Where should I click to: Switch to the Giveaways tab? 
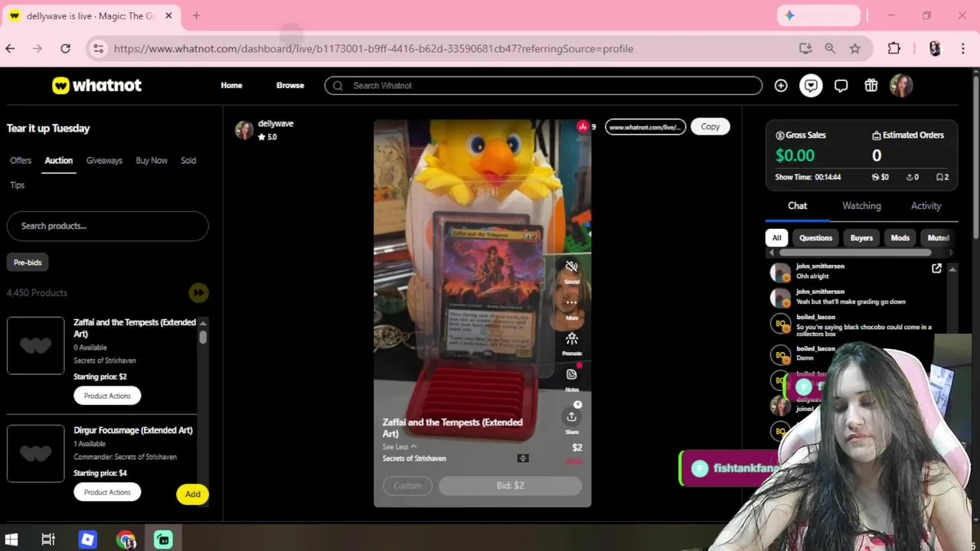[x=104, y=161]
